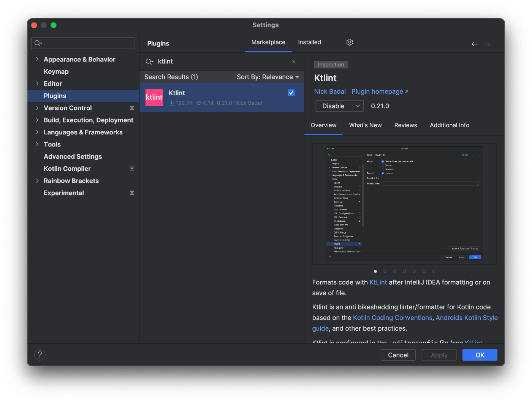Open the Kotlin Coding Conventions link
The width and height of the screenshot is (532, 402).
click(x=393, y=318)
